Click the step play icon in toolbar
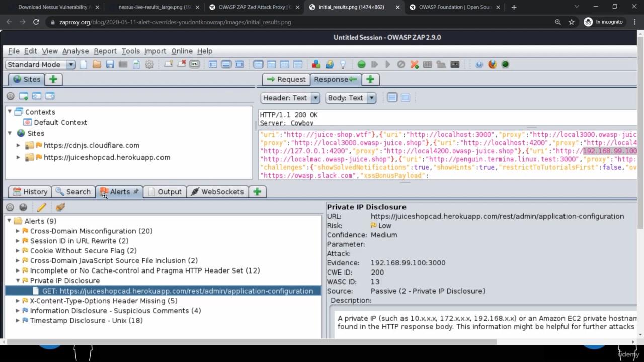This screenshot has width=644, height=362. (374, 64)
